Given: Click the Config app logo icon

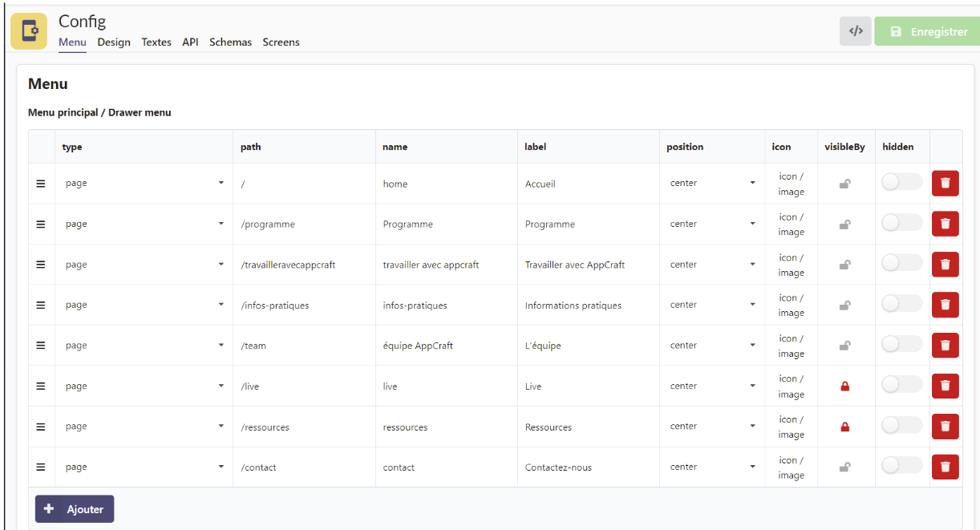Looking at the screenshot, I should coord(29,31).
